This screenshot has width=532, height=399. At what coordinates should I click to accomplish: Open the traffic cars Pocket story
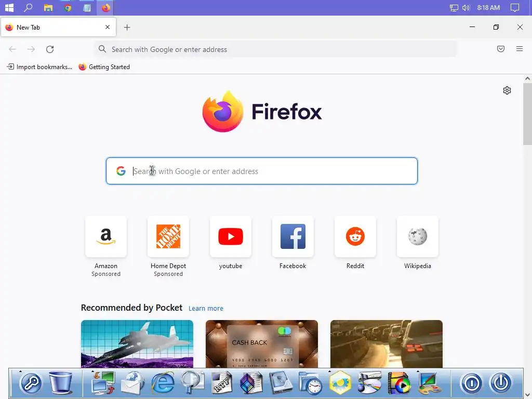tap(387, 344)
